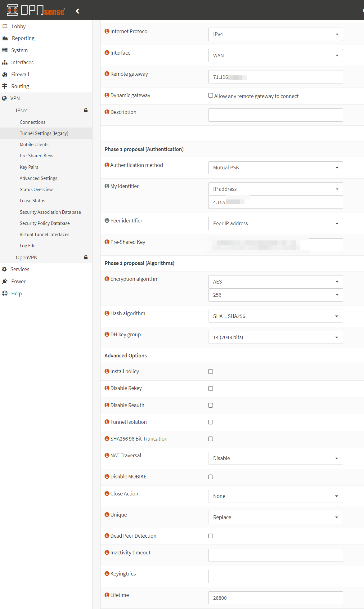Open the Hash algorithm SHA1, SHA256 dropdown

pos(276,316)
